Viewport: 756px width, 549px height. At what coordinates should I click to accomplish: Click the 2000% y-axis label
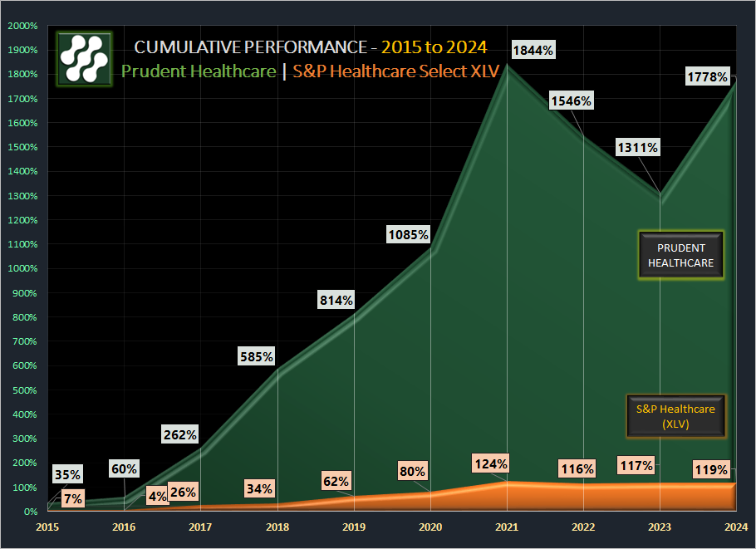coord(22,26)
